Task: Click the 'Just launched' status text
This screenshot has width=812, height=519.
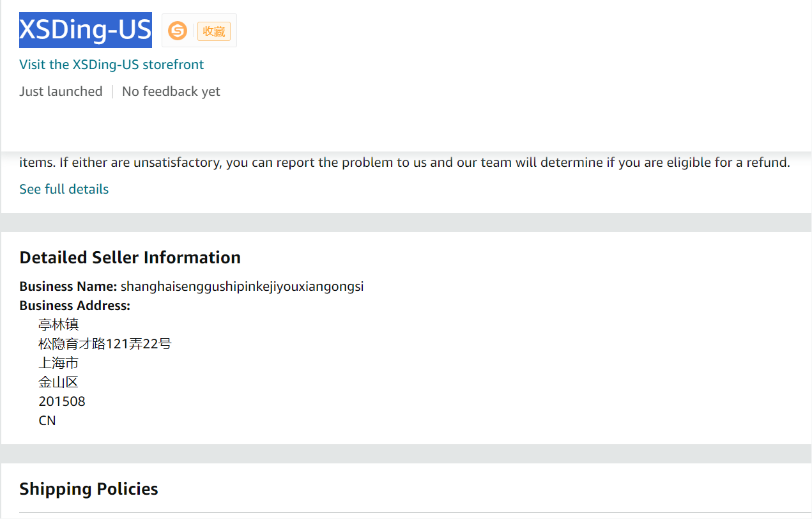Action: [x=61, y=91]
